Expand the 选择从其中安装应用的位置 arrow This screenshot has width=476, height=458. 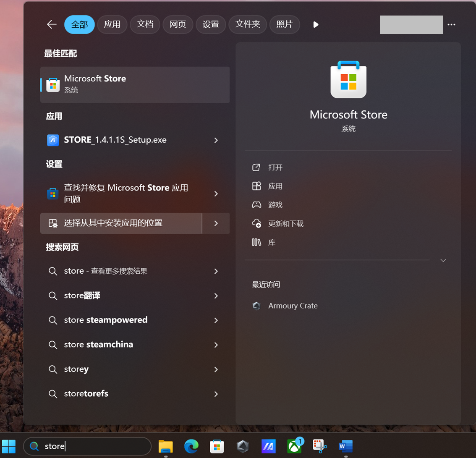pyautogui.click(x=216, y=223)
